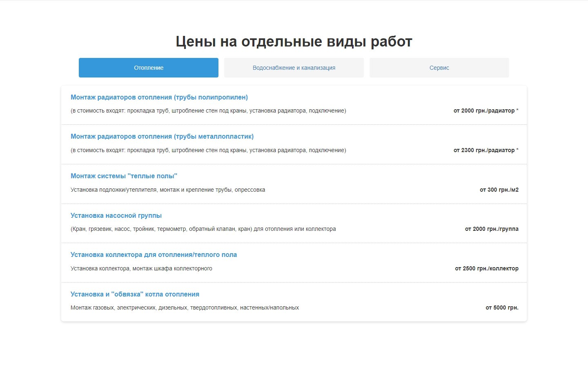
Task: Click text Установка коллектора, монтаж шкафа коллекторного
Action: 141,268
